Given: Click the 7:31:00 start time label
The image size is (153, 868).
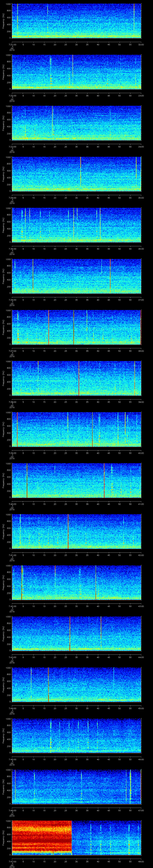Looking at the screenshot, I should point(12,44).
